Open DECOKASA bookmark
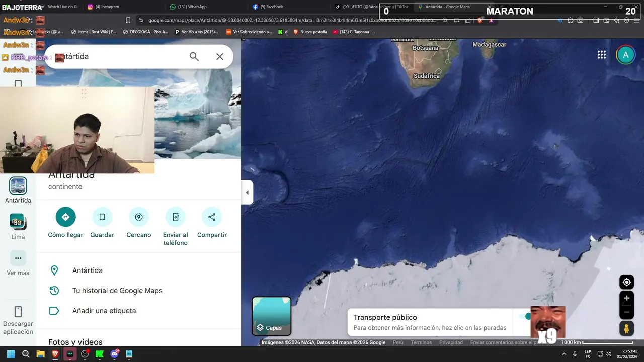 coord(145,32)
